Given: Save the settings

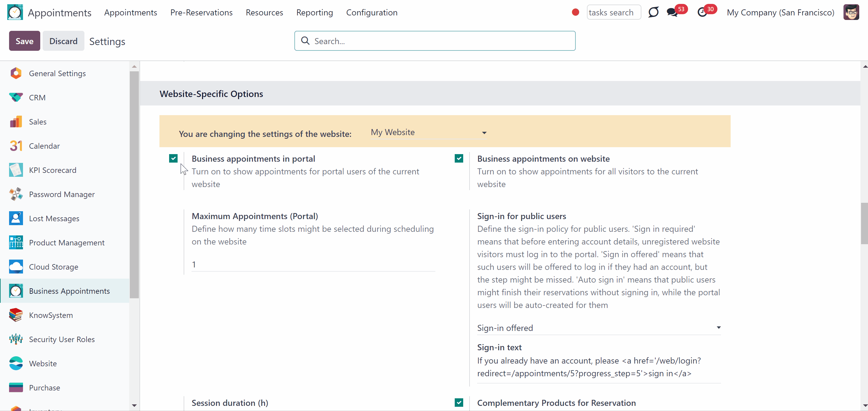Looking at the screenshot, I should point(25,41).
